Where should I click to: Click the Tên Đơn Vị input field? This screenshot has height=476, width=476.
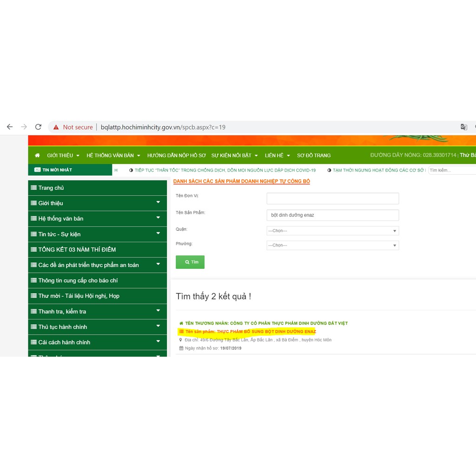[x=332, y=198]
